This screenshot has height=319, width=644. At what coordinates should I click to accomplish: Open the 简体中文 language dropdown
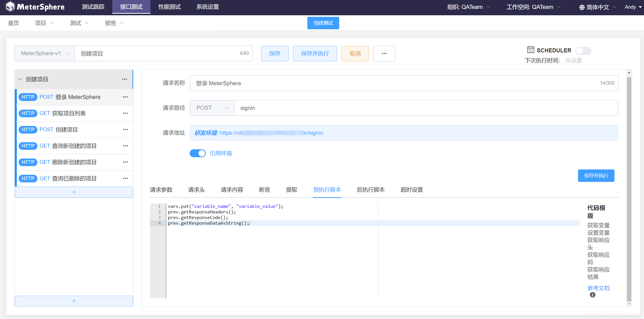(x=598, y=7)
